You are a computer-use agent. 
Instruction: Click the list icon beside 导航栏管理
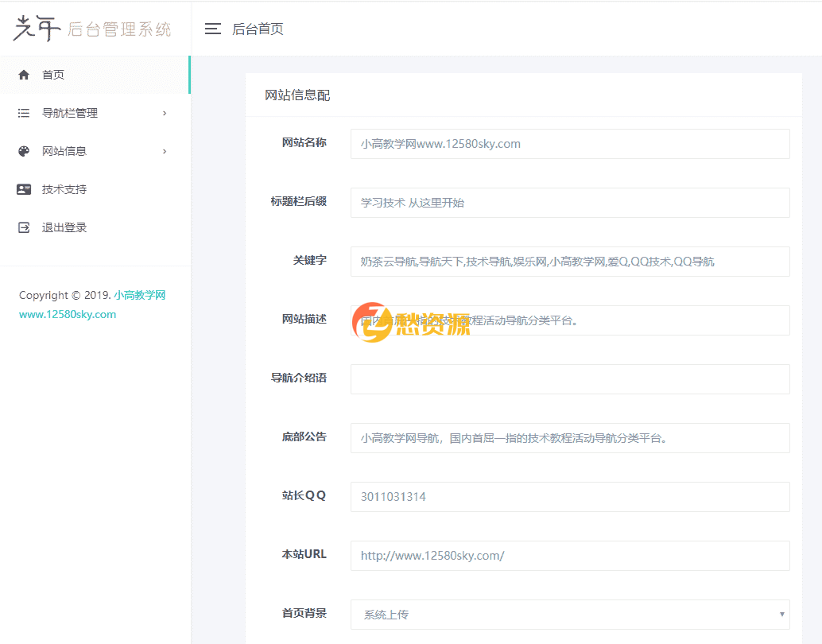pos(23,112)
